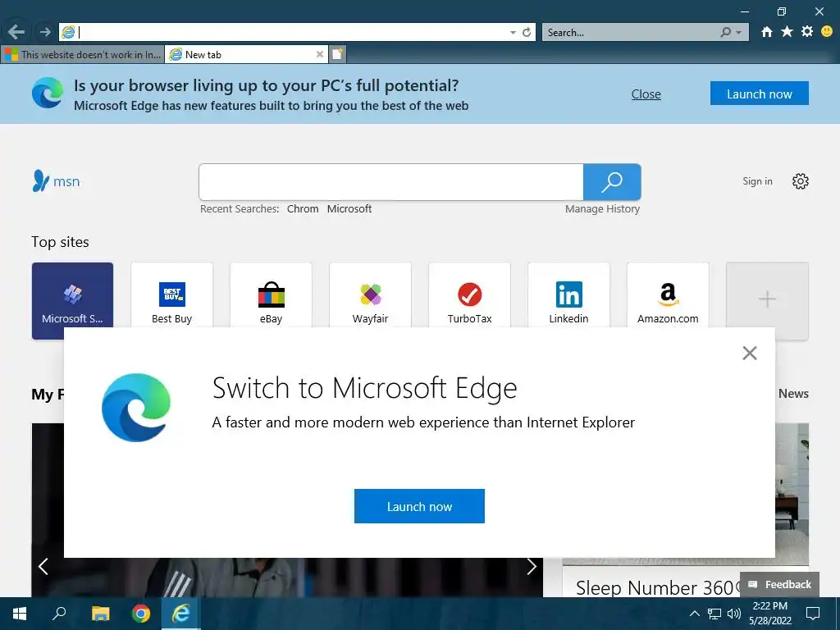
Task: Click Launch now in the top banner
Action: pos(759,94)
